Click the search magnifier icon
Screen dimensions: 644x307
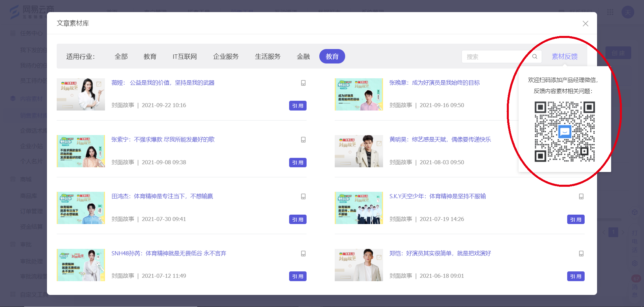click(535, 56)
